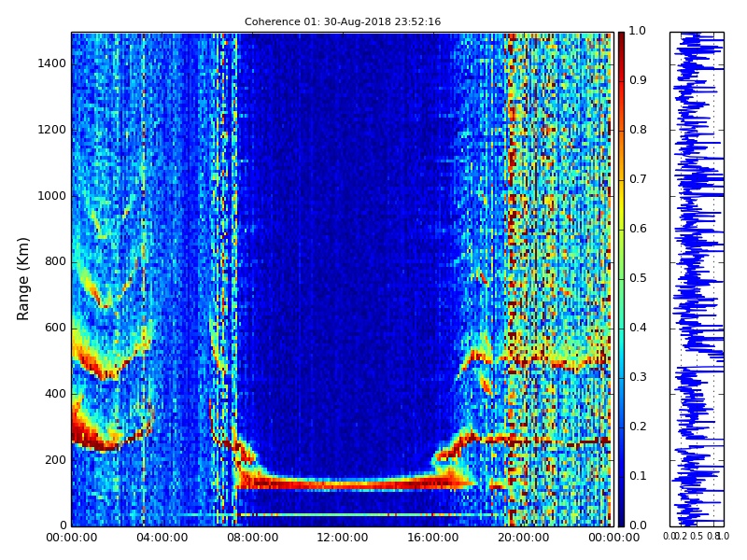Click the dark blue bottom of the colorbar
Screen dimensions: 747x560
pyautogui.click(x=621, y=517)
